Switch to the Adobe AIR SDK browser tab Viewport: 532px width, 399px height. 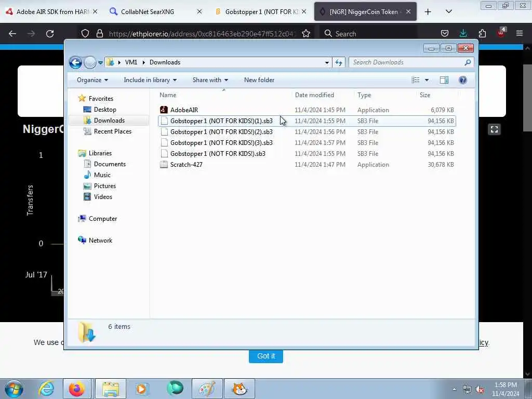[x=47, y=11]
